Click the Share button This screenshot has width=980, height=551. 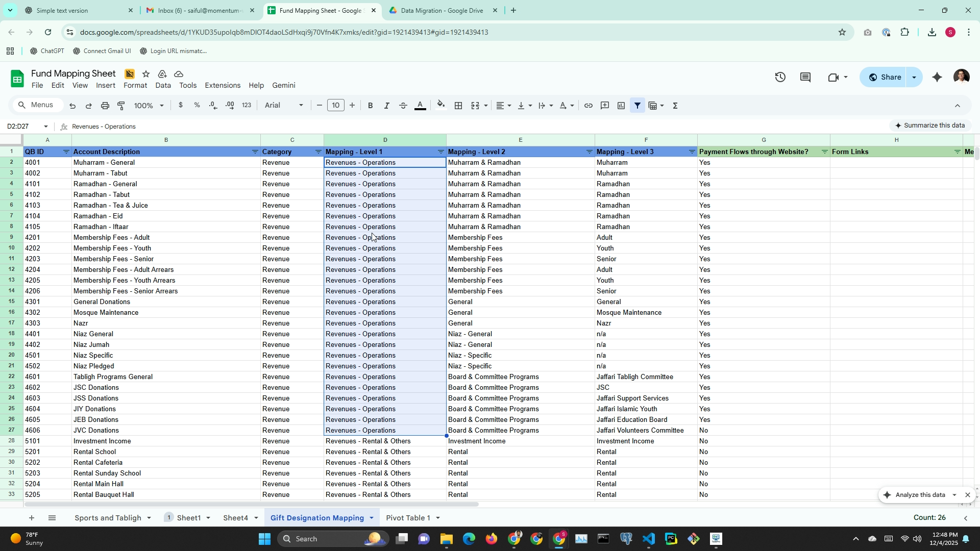pyautogui.click(x=885, y=77)
